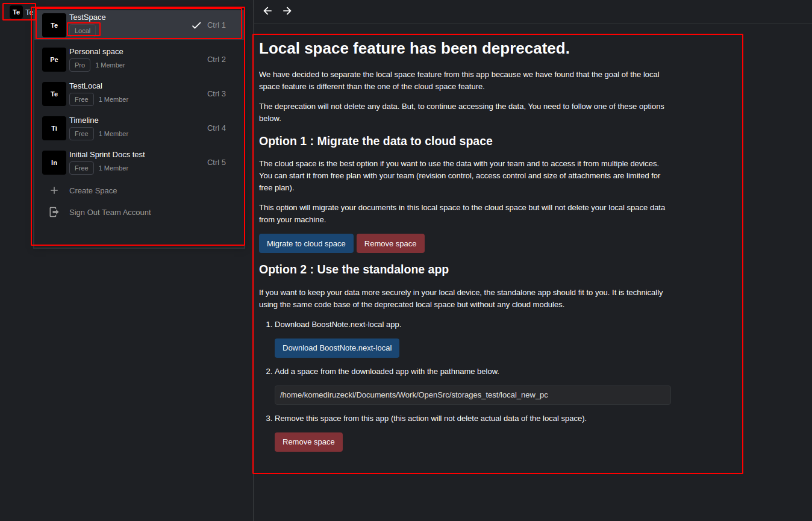Click the Timeline 'Ti' avatar
The width and height of the screenshot is (812, 521).
coord(54,128)
